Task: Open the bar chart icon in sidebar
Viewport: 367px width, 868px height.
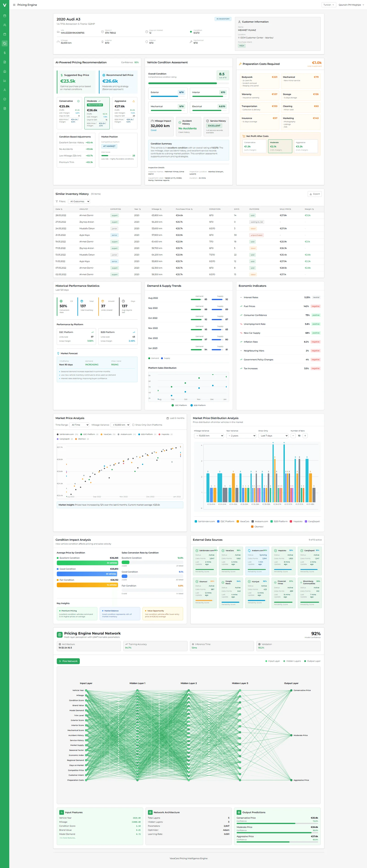Action: click(5, 80)
